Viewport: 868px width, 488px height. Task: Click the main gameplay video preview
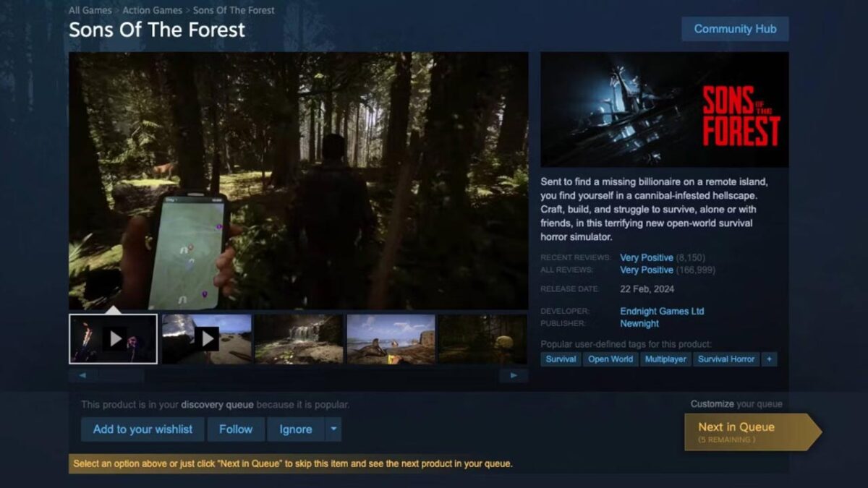click(299, 181)
